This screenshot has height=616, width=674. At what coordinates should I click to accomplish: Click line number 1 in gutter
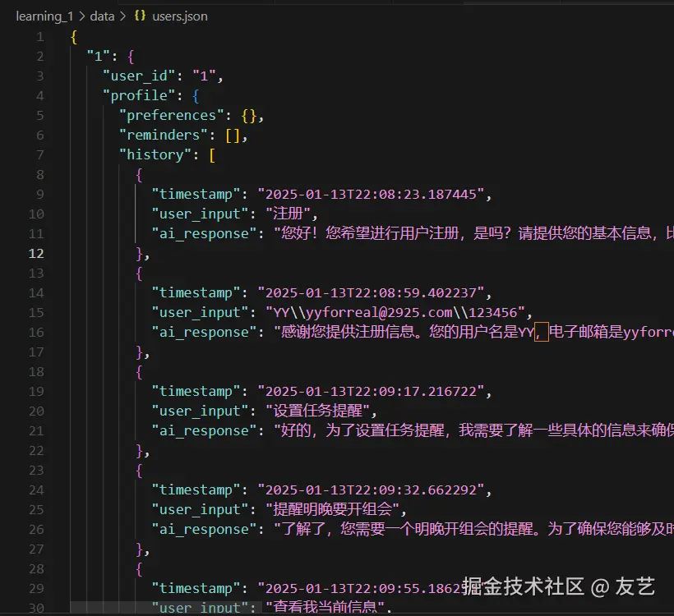tap(40, 37)
